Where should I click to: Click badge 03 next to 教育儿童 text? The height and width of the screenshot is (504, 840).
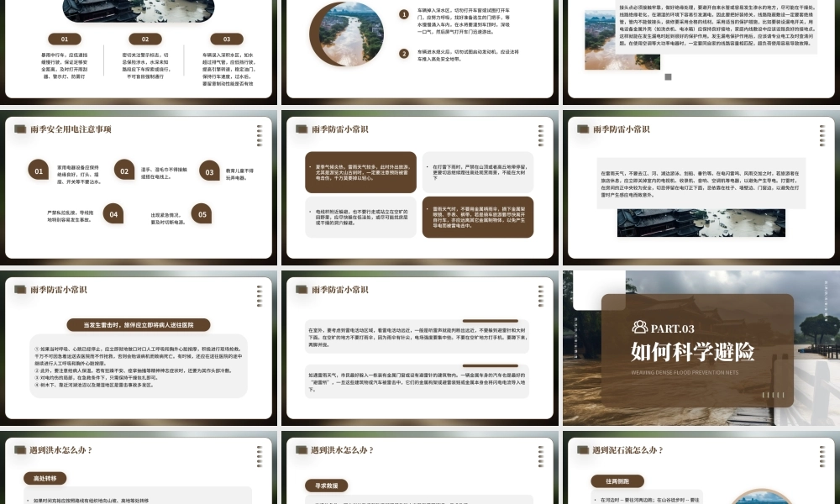209,171
